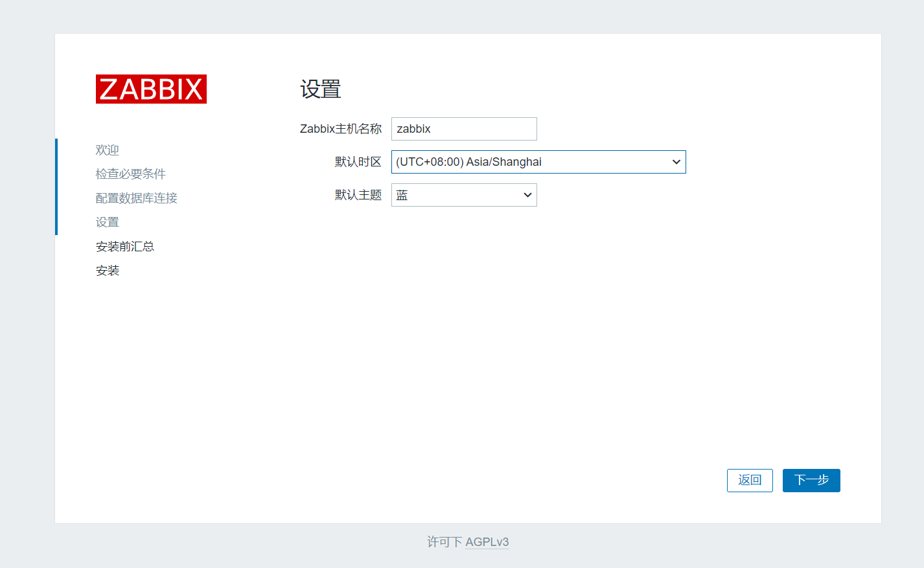Select the 设置 step in sidebar
Image resolution: width=924 pixels, height=568 pixels.
tap(108, 222)
